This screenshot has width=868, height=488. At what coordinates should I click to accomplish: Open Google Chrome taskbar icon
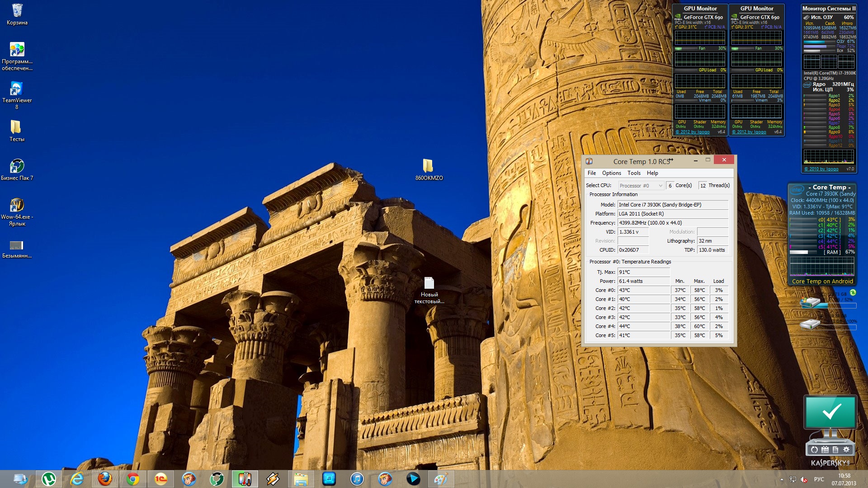tap(133, 479)
